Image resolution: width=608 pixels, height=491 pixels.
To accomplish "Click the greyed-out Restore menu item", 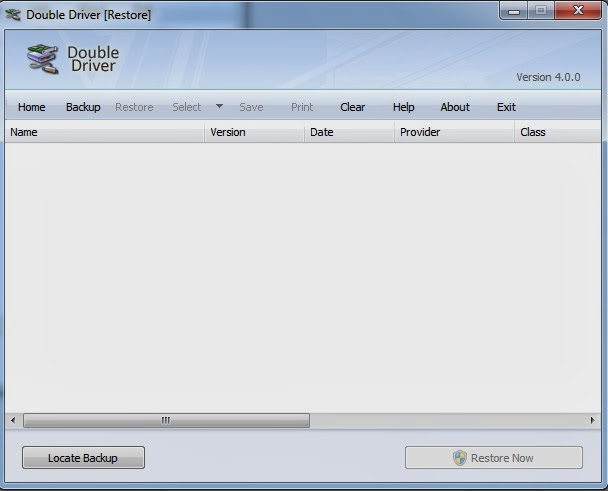I will [x=134, y=107].
